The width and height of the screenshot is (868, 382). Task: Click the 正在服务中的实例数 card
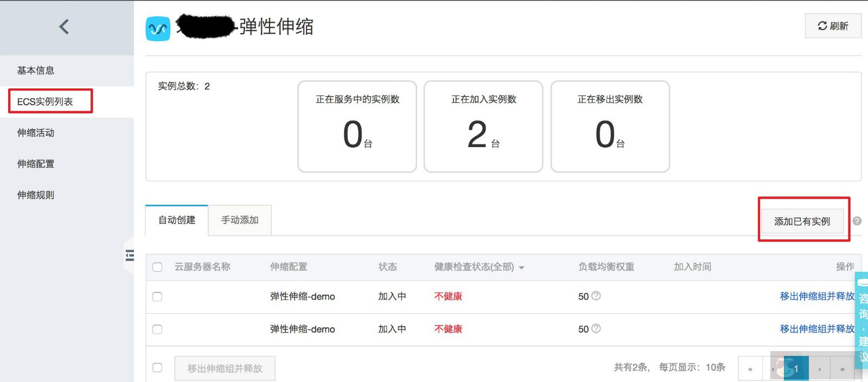[357, 126]
